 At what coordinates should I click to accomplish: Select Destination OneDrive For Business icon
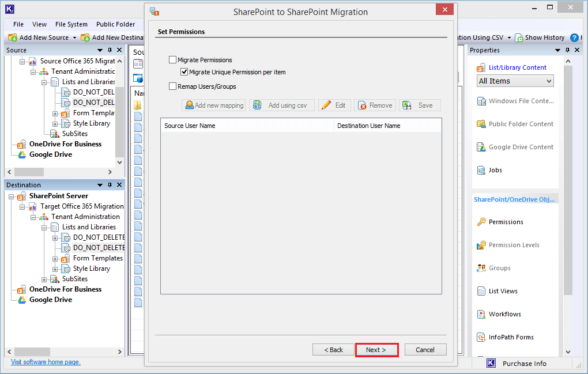(x=22, y=290)
